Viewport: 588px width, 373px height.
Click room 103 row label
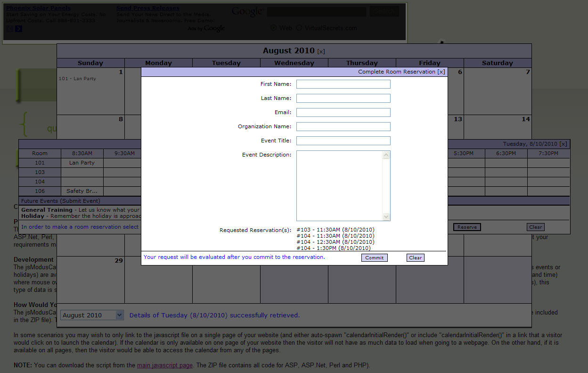click(40, 172)
